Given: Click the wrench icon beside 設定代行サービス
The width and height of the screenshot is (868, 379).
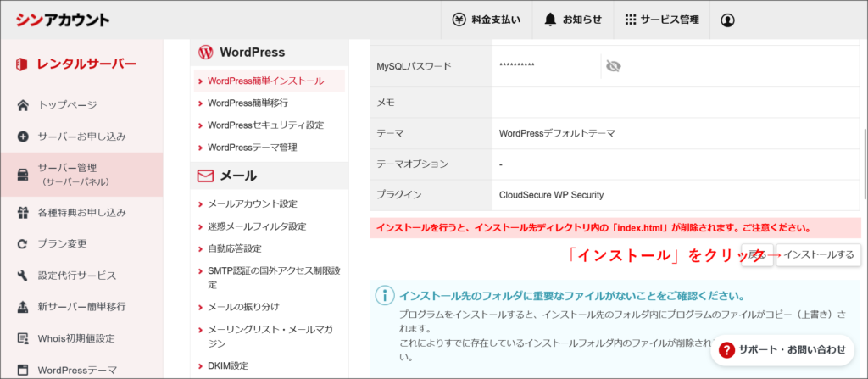Looking at the screenshot, I should (23, 276).
